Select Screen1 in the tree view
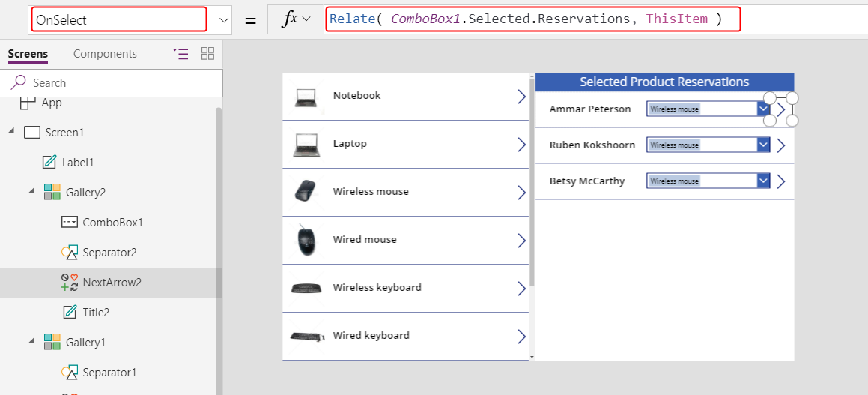 coord(64,133)
